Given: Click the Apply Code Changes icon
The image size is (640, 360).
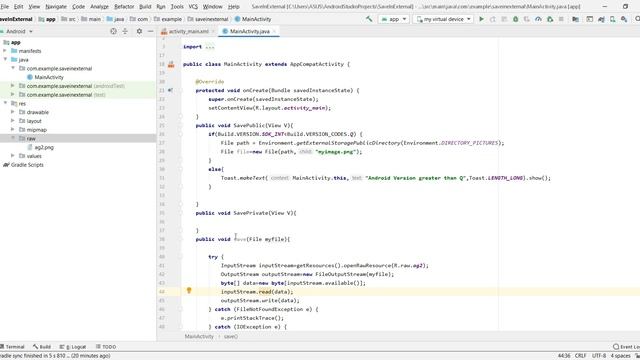Looking at the screenshot, I should click(x=504, y=19).
